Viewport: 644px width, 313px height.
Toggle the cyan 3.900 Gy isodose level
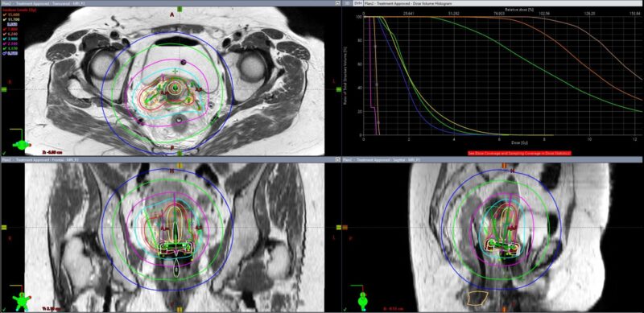coord(5,39)
